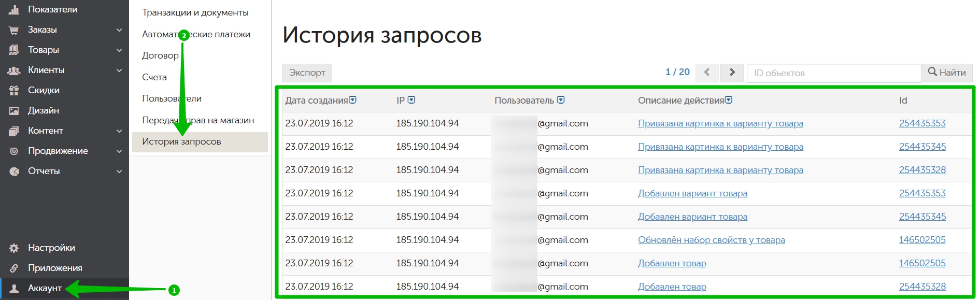The width and height of the screenshot is (980, 300).
Task: Open Счета menu item
Action: [154, 77]
